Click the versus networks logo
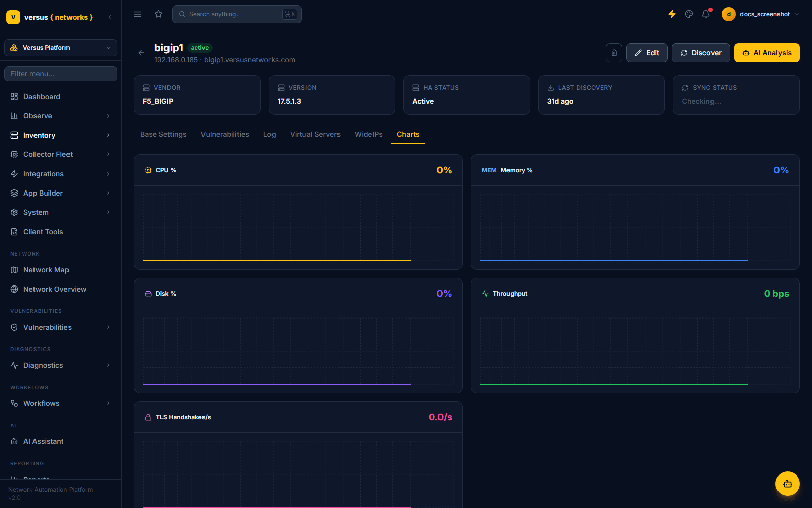 coord(50,17)
